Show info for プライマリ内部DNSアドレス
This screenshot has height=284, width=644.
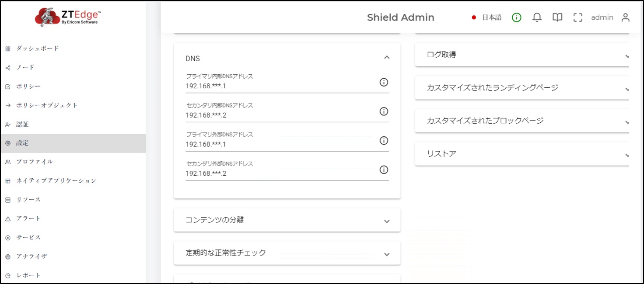coord(384,82)
